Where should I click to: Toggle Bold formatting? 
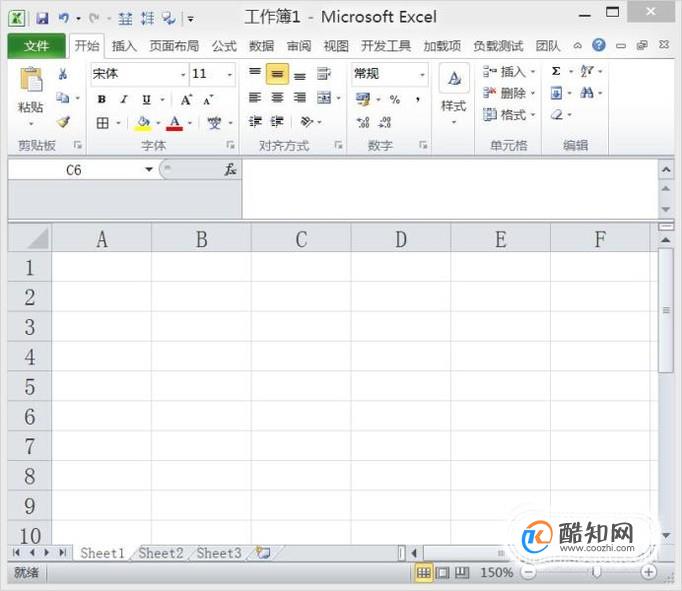coord(102,99)
